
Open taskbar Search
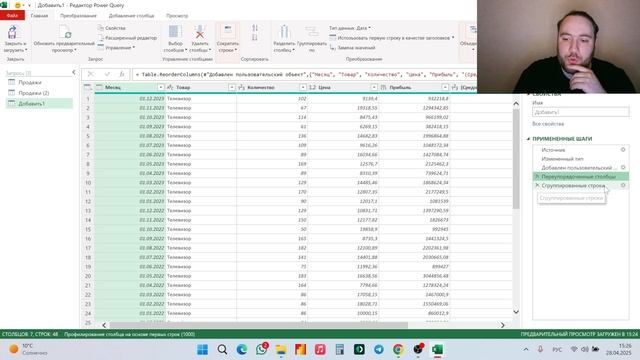pyautogui.click(x=222, y=349)
